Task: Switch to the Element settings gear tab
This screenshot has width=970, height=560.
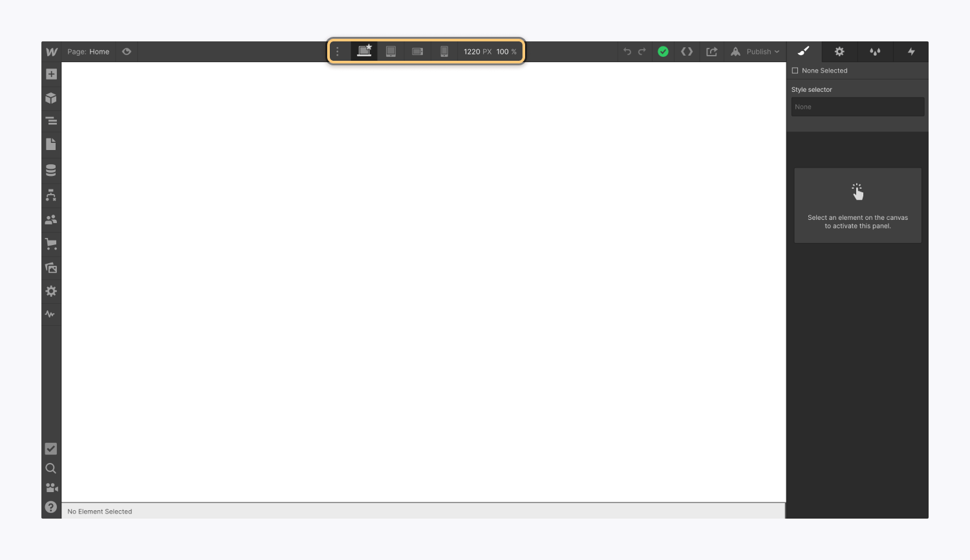Action: pos(839,52)
